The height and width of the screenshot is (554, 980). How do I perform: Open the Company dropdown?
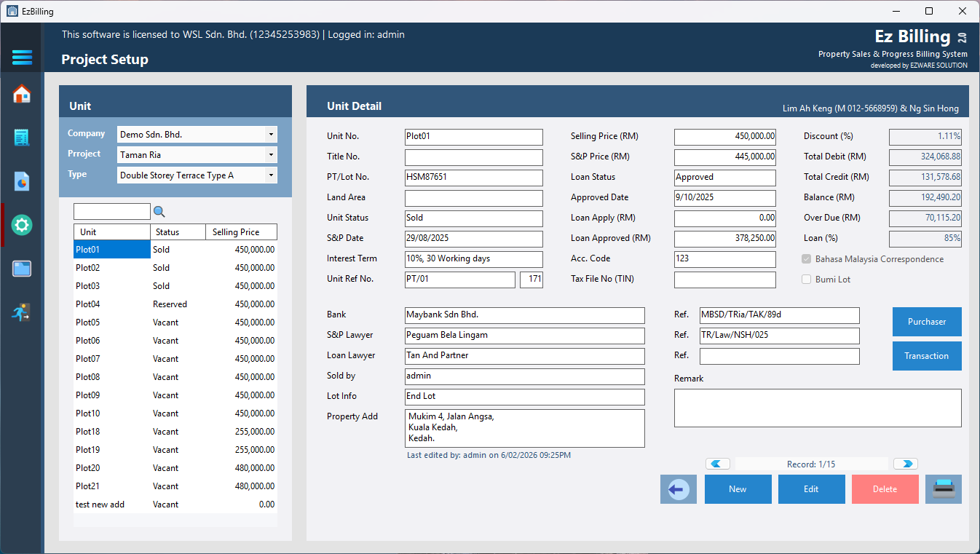tap(197, 135)
